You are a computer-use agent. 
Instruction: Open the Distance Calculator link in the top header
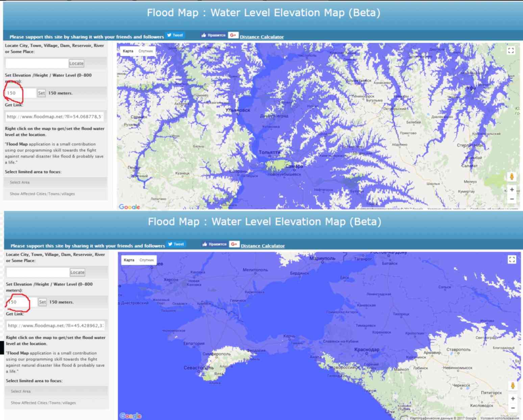[x=261, y=37]
